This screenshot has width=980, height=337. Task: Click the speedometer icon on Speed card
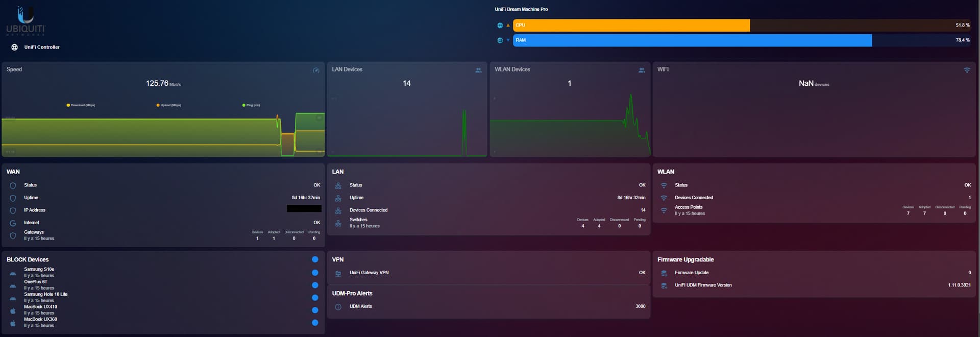[316, 70]
